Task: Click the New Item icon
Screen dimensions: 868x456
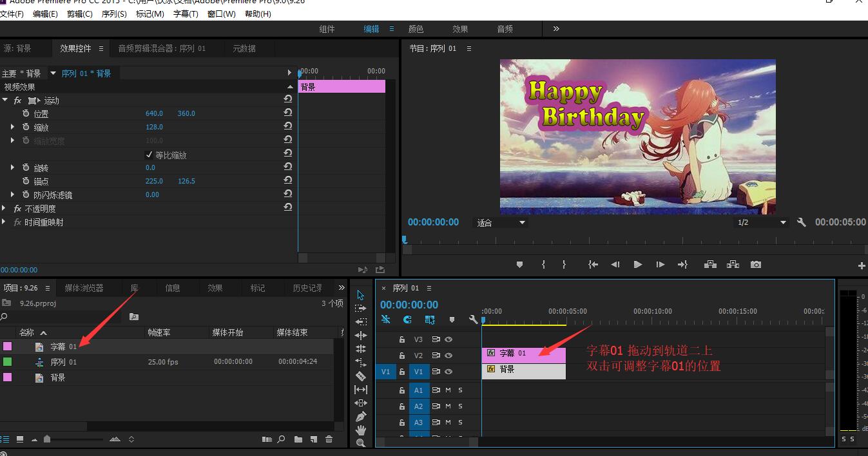Action: 314,439
